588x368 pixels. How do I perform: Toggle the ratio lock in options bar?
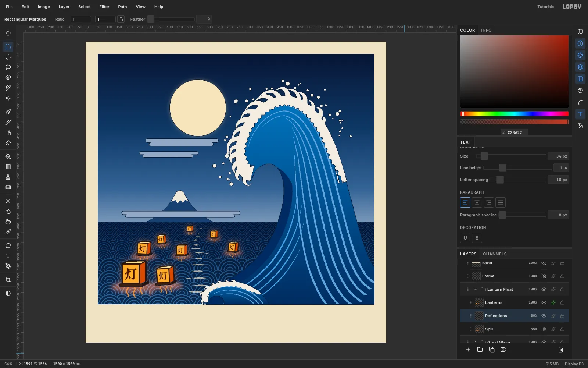[121, 19]
